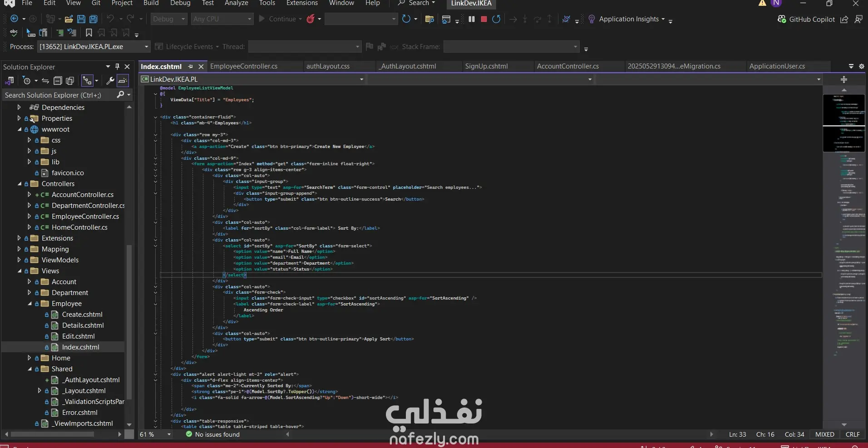The width and height of the screenshot is (868, 448).
Task: Click the browser refresh icon beside the empty combo
Action: point(406,19)
